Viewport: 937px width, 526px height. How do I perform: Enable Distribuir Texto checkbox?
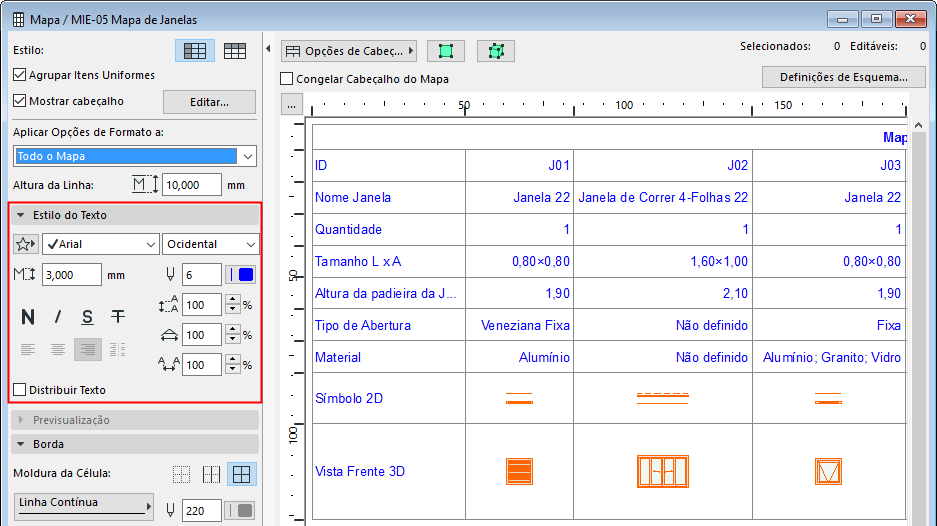click(20, 390)
